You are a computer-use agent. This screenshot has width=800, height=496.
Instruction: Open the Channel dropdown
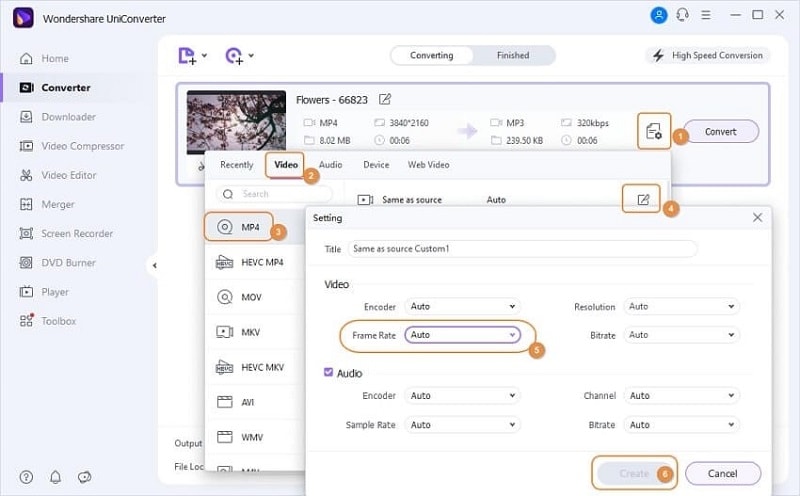tap(681, 395)
